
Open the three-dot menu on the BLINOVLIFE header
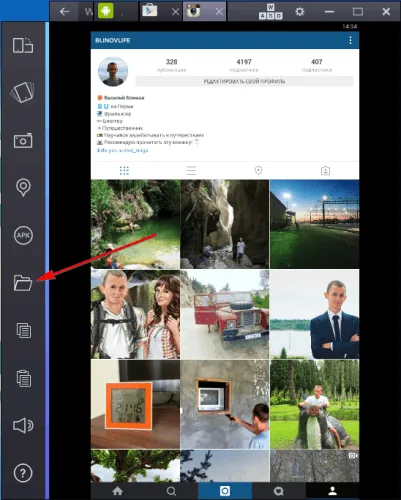coord(350,40)
